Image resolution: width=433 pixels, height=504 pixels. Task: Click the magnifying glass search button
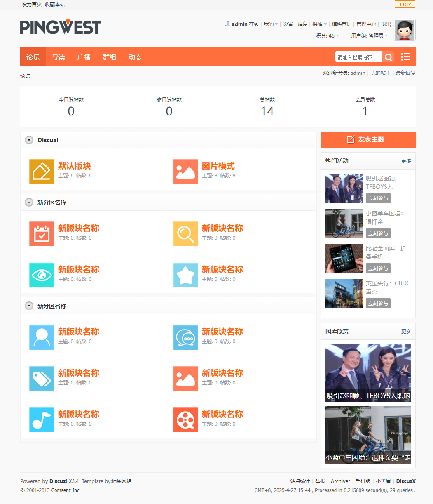point(388,57)
